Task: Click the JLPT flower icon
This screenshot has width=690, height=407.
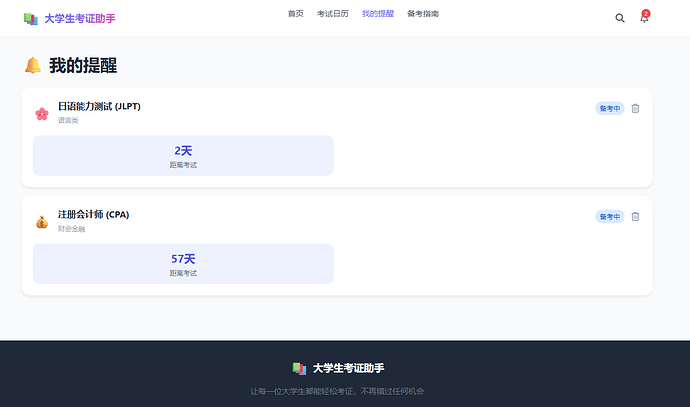Action: click(x=42, y=114)
